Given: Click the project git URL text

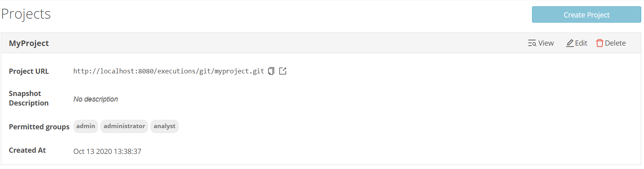Looking at the screenshot, I should click(x=169, y=71).
